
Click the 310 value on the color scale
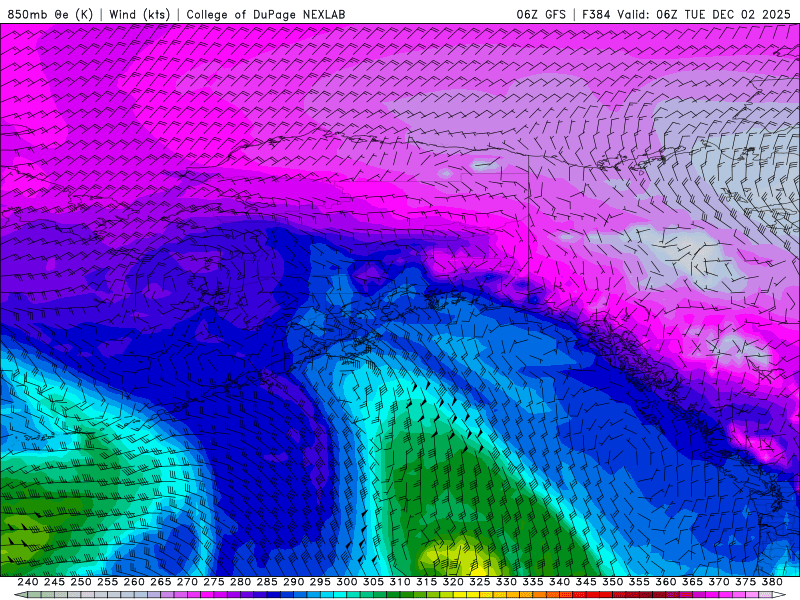coord(399,582)
